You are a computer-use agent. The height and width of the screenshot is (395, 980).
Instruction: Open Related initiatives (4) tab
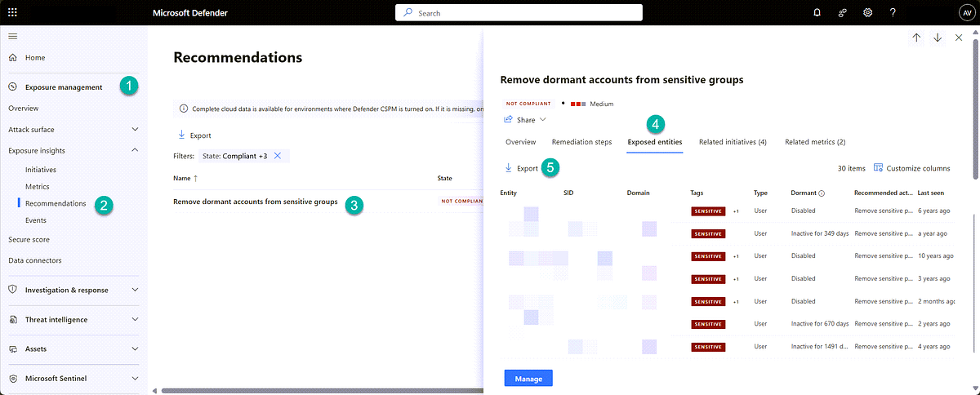(x=733, y=142)
